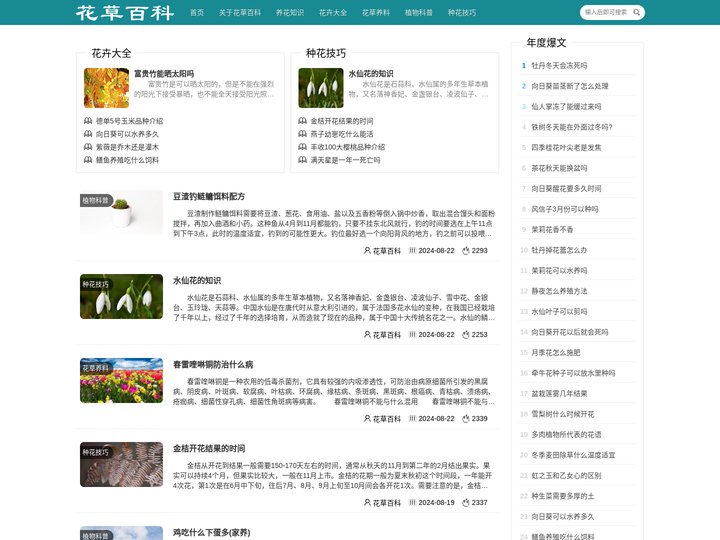Click the views flame icon beside 2339
720x540 pixels.
coord(466,418)
